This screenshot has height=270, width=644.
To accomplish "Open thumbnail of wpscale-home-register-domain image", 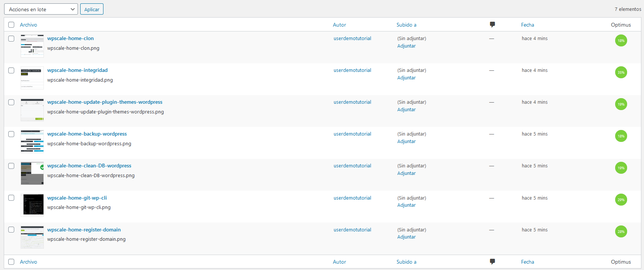I will [32, 237].
